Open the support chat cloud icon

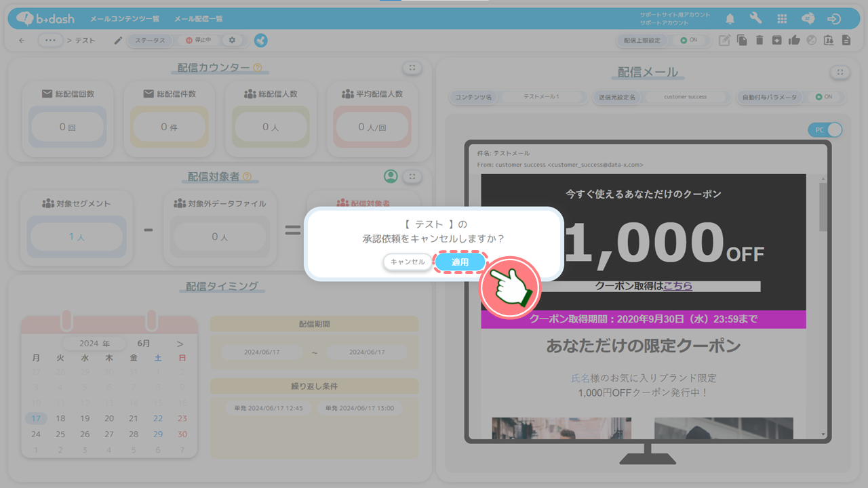(808, 19)
